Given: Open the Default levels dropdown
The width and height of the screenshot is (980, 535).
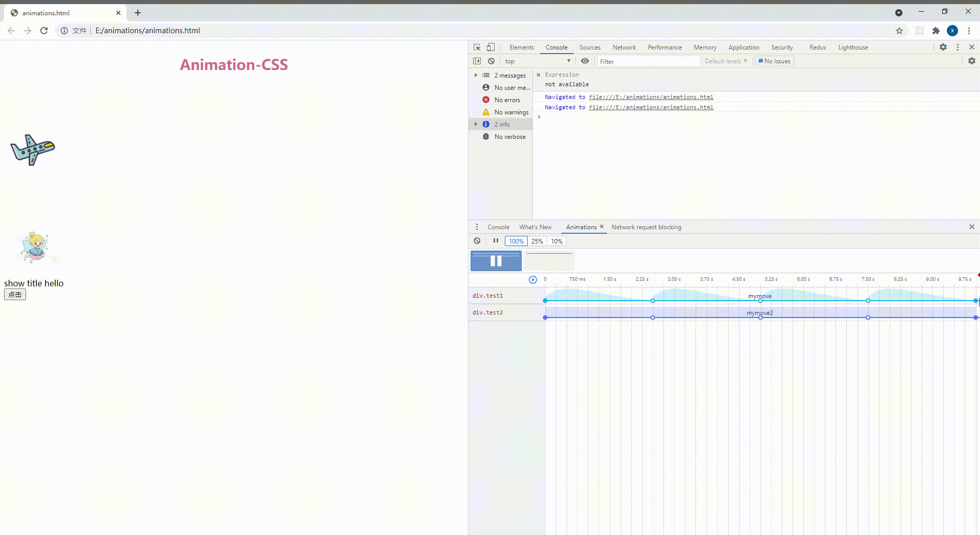Looking at the screenshot, I should [725, 61].
